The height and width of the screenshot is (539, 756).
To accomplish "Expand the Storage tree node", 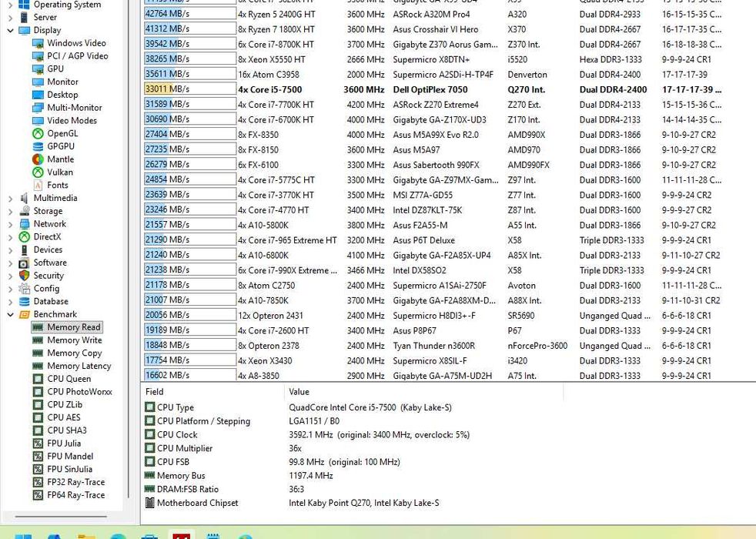I will click(x=10, y=211).
